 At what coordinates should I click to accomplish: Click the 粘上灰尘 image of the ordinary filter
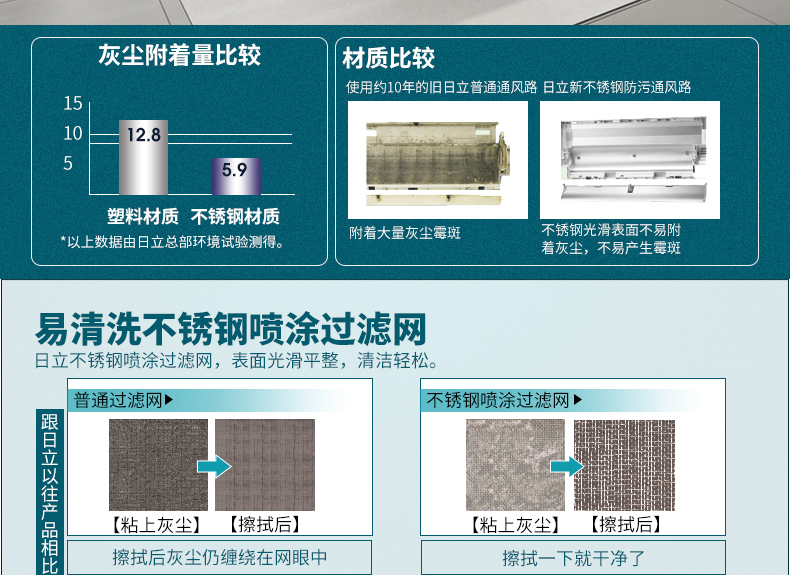click(158, 465)
